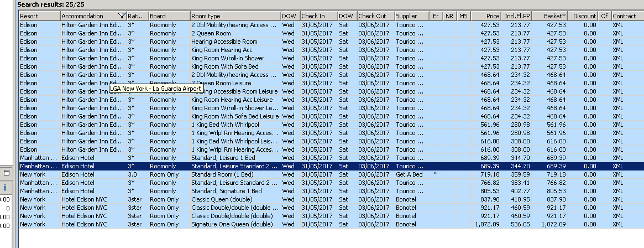Click the '3.0' rating cell
The image size is (644, 248).
point(138,174)
